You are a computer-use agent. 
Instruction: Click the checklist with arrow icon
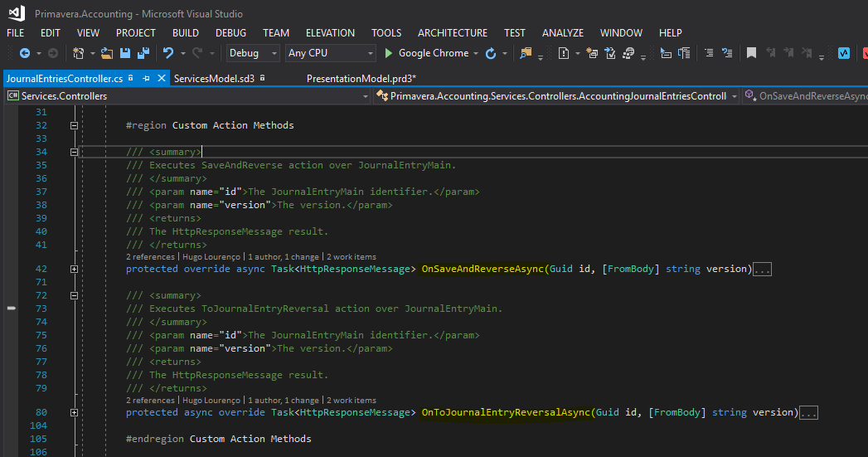(610, 53)
